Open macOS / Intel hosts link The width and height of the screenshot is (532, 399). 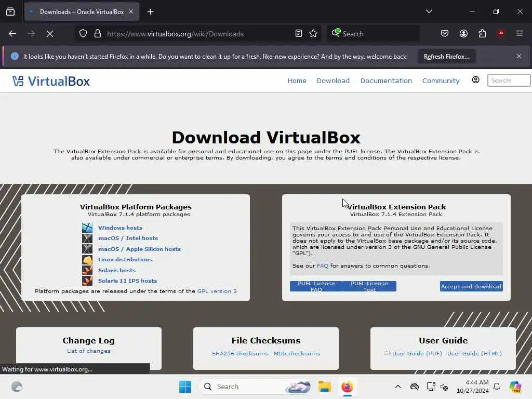128,238
